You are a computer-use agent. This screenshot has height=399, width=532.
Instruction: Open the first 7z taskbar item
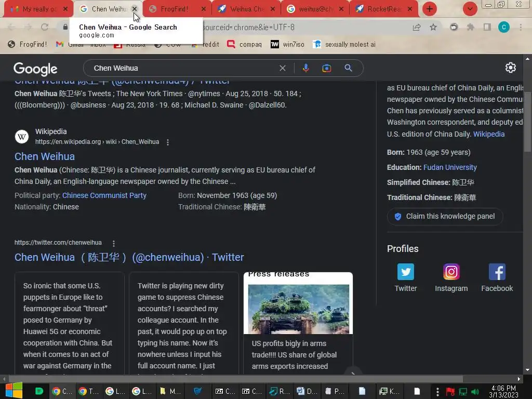click(225, 391)
